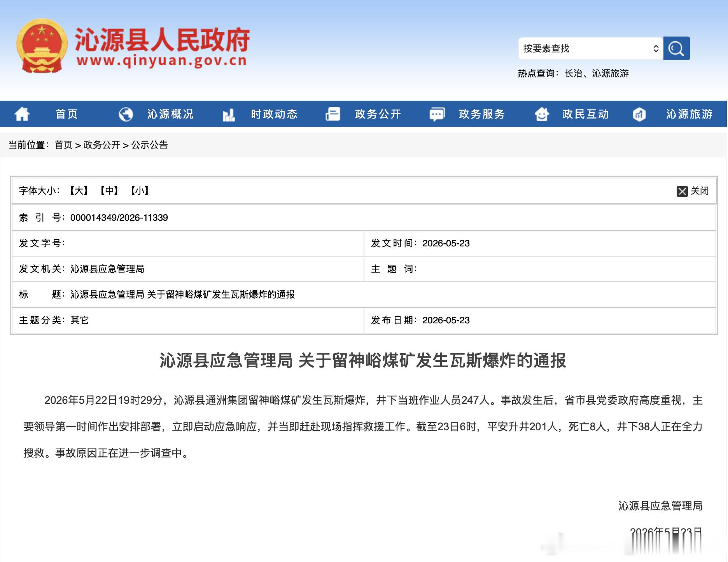
Task: Click the chart icon beside 时政动态
Action: (229, 115)
